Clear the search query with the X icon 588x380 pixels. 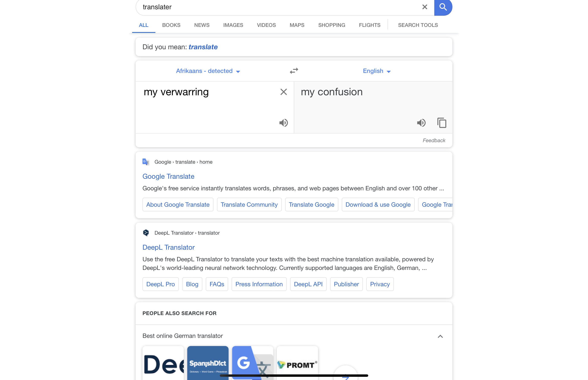pos(424,7)
